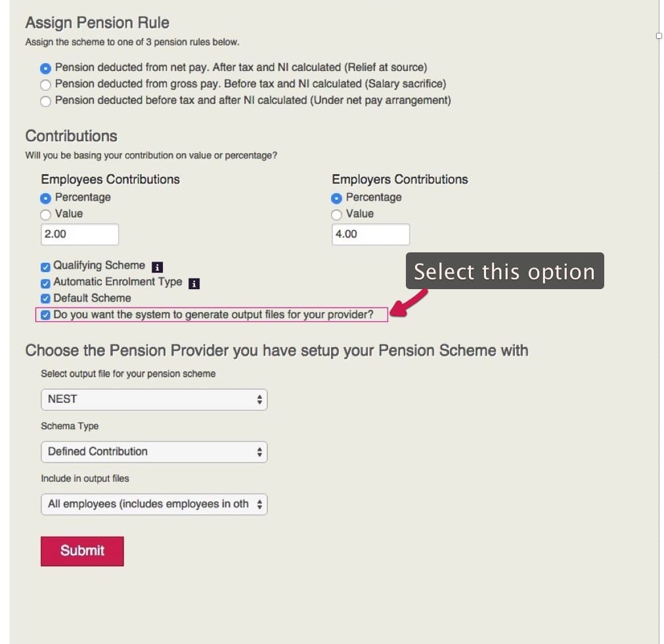Select Relief at source pension rule
The width and height of the screenshot is (664, 644).
[45, 68]
